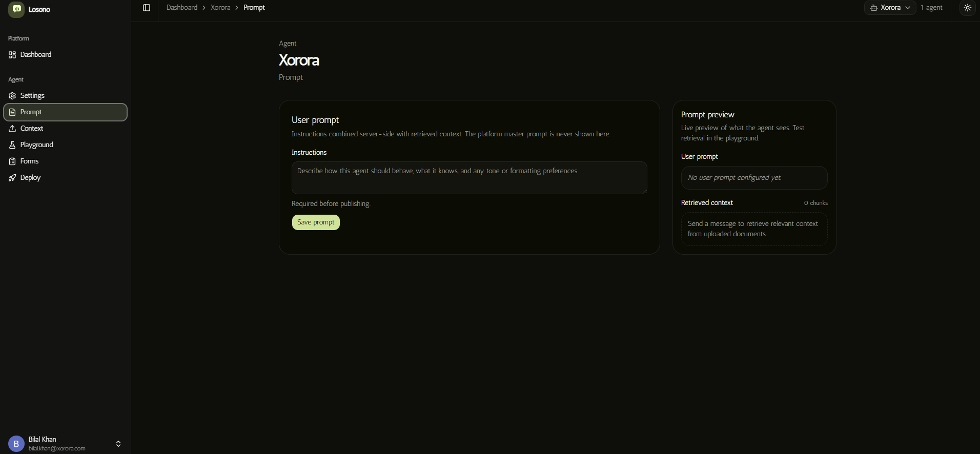Viewport: 980px width, 454px height.
Task: Click the 'Instructions' field label
Action: 309,153
